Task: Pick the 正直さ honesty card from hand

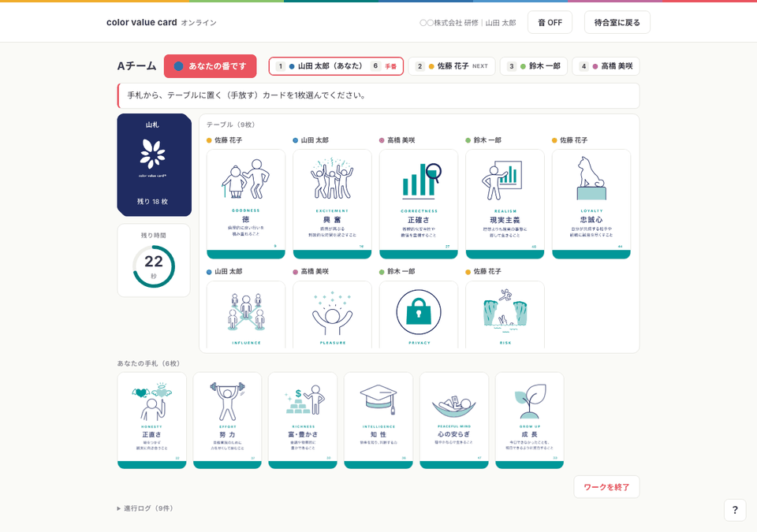Action: [151, 420]
